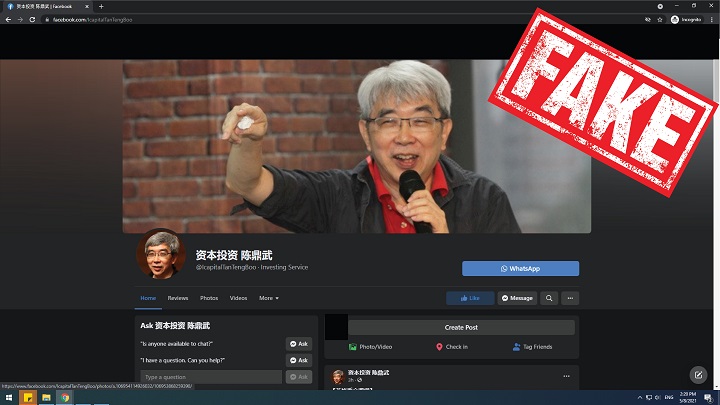The width and height of the screenshot is (720, 405).
Task: Open the new message compose icon
Action: point(698,375)
